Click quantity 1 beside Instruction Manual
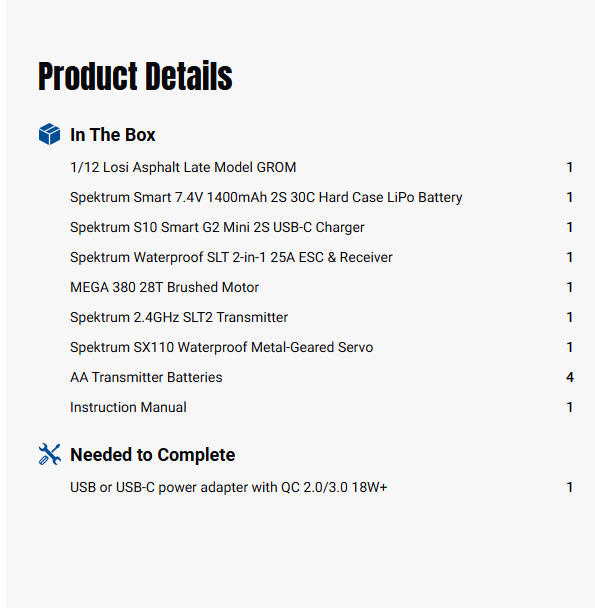This screenshot has width=595, height=608. pyautogui.click(x=569, y=408)
